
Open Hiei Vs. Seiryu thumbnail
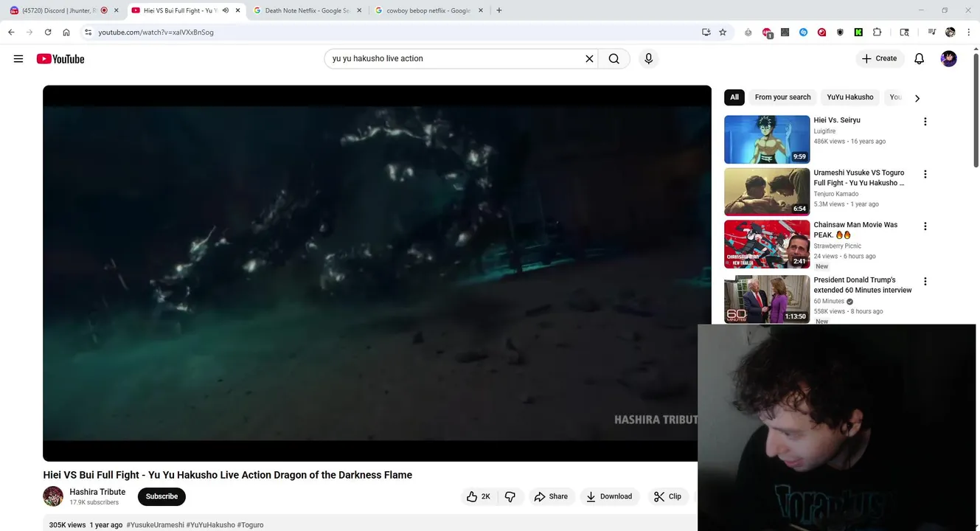pos(767,139)
